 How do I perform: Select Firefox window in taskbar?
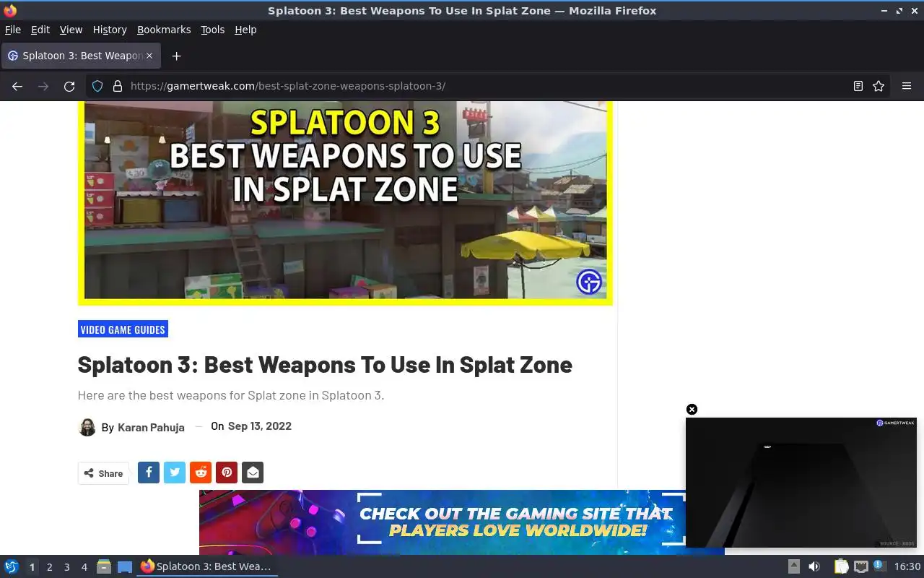[207, 566]
